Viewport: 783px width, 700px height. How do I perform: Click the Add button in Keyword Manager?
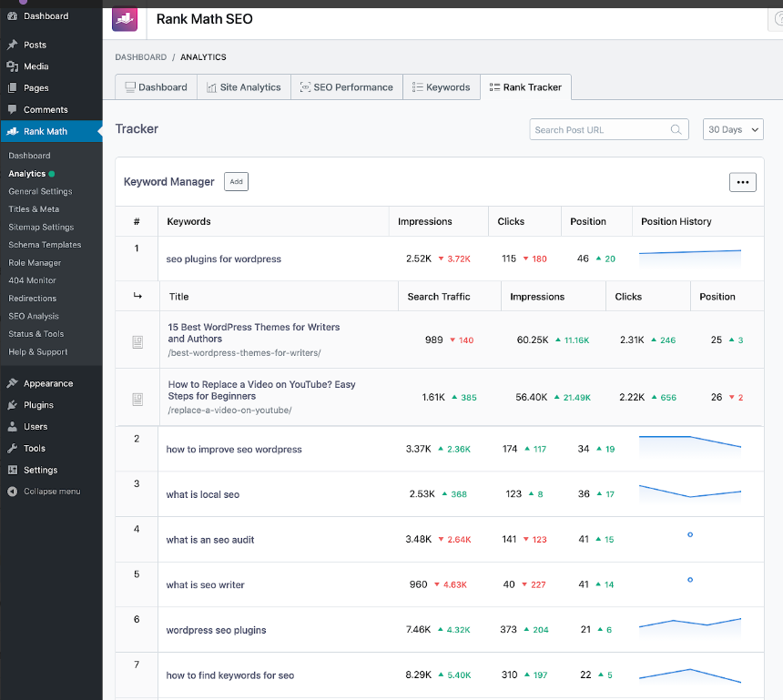[x=236, y=182]
